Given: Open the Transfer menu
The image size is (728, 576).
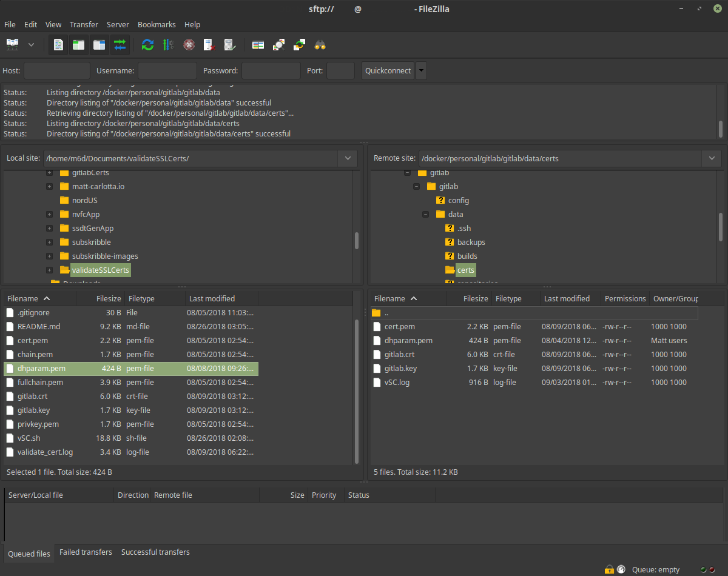Looking at the screenshot, I should (84, 25).
